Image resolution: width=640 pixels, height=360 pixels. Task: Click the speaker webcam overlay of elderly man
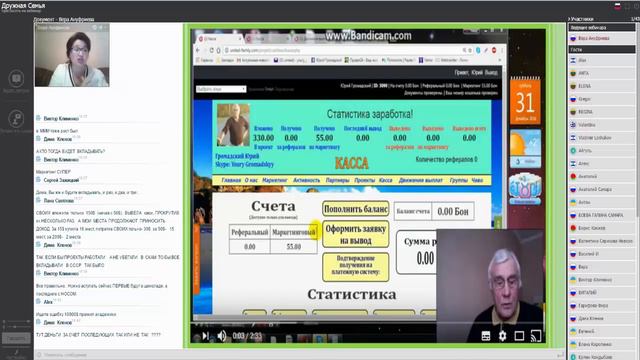tap(491, 286)
